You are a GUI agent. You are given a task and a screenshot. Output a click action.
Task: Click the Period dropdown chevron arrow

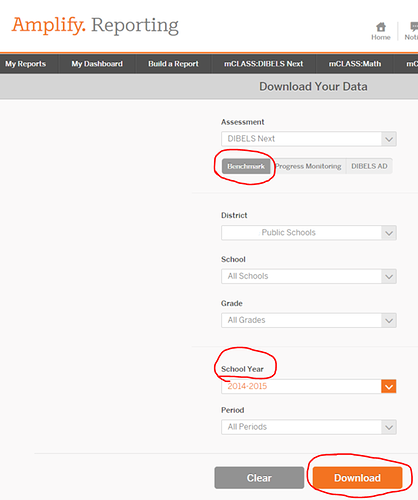(389, 427)
